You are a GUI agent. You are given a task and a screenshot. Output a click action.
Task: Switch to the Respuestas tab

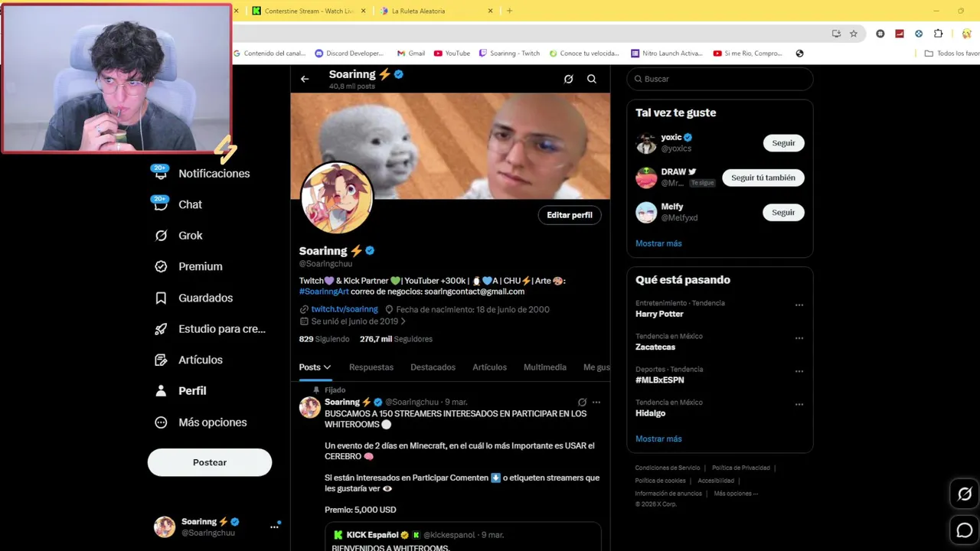coord(371,367)
